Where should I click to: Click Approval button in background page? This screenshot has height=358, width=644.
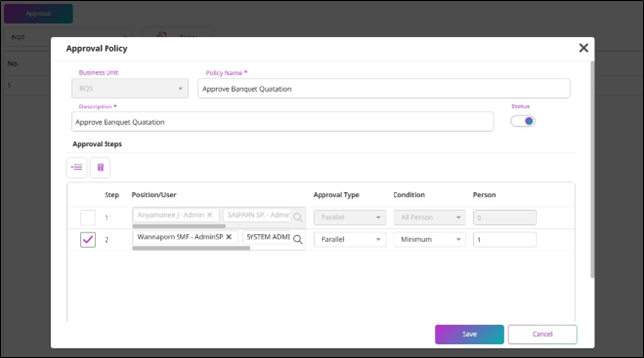click(38, 13)
